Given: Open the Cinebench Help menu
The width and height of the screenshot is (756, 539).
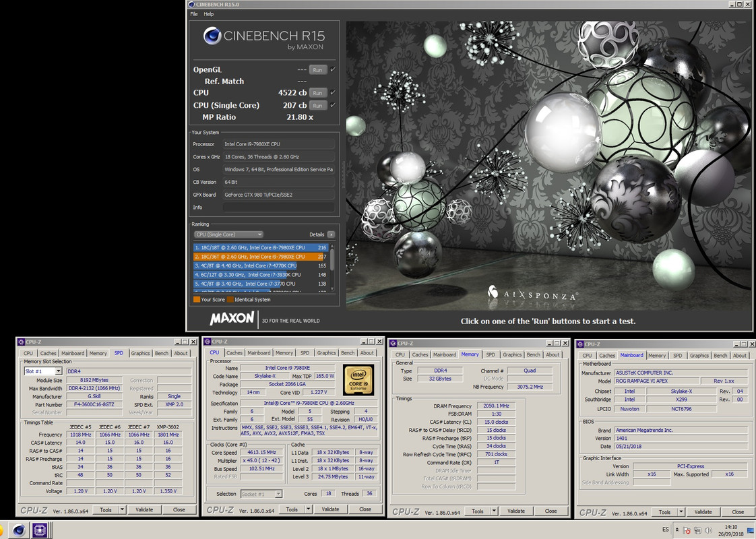Looking at the screenshot, I should 208,14.
